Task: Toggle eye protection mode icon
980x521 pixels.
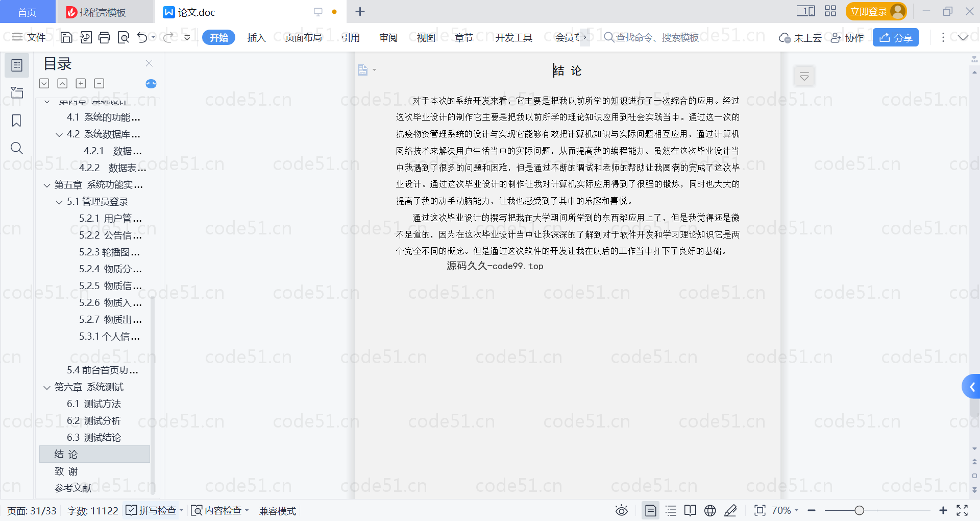Action: [x=621, y=510]
